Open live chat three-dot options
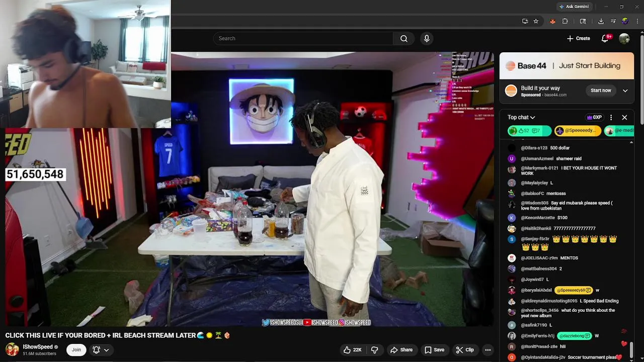 click(611, 117)
